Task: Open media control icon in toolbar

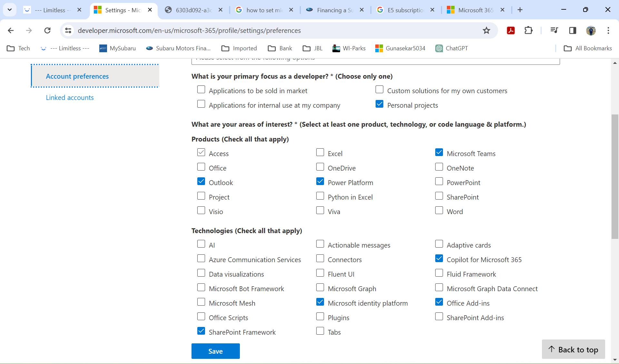Action: (554, 30)
